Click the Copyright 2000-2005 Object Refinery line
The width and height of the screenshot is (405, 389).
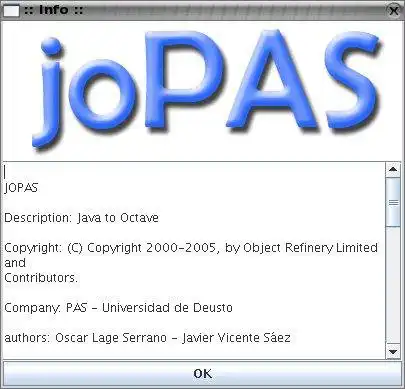(x=191, y=248)
